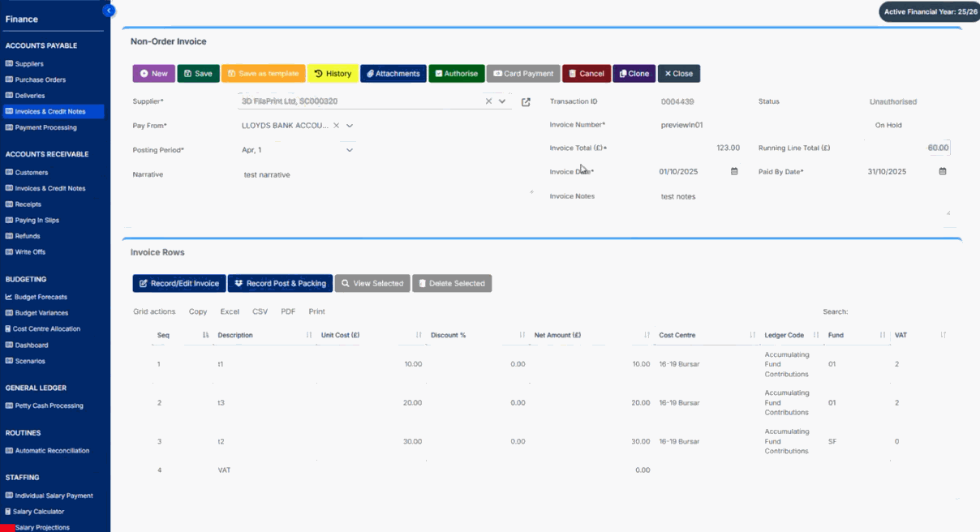Clear the Pay From bank account selection
980x532 pixels.
[x=337, y=126]
